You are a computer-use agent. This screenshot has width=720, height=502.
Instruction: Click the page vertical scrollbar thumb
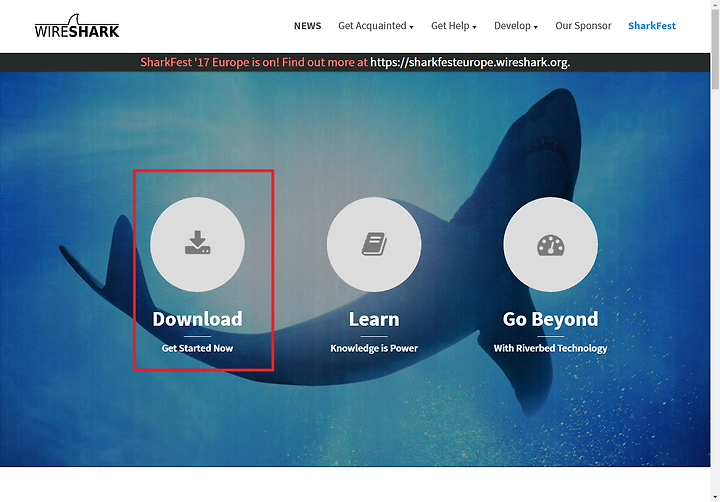[x=715, y=48]
